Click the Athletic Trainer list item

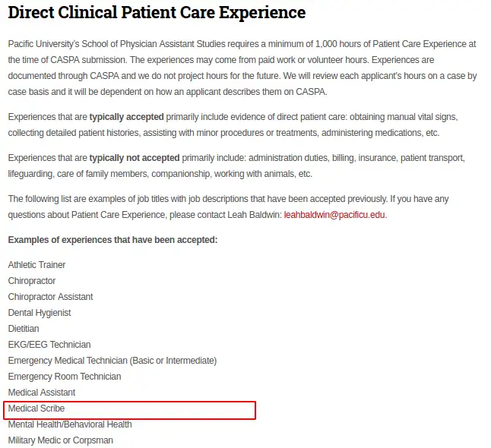pyautogui.click(x=36, y=265)
